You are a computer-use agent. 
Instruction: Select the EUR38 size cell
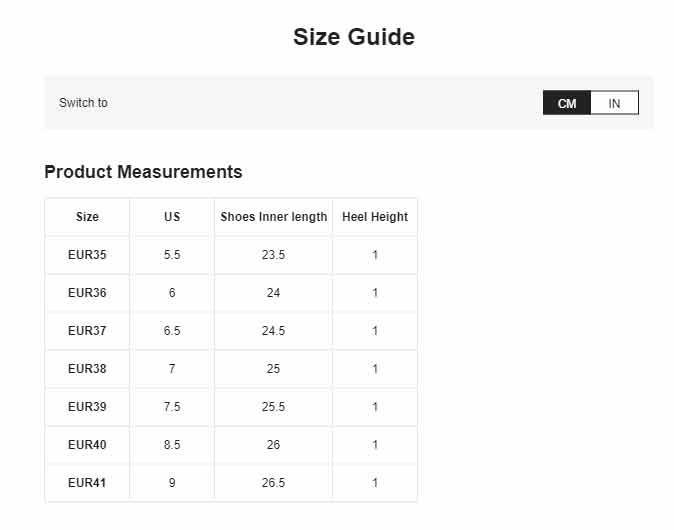click(87, 369)
